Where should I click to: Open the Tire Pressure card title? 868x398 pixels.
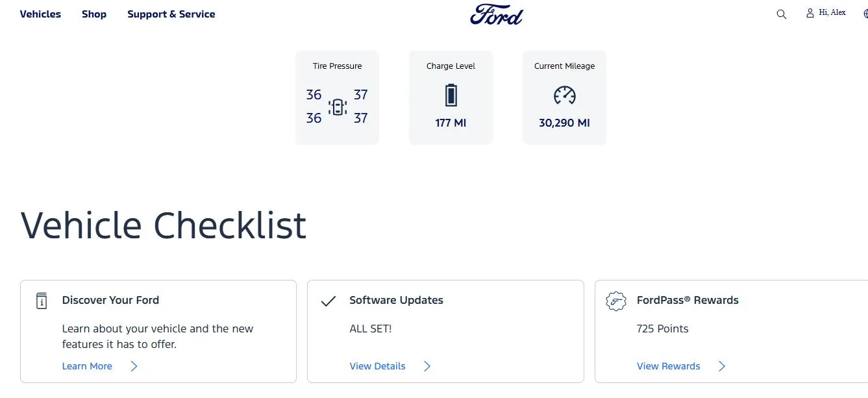tap(338, 66)
